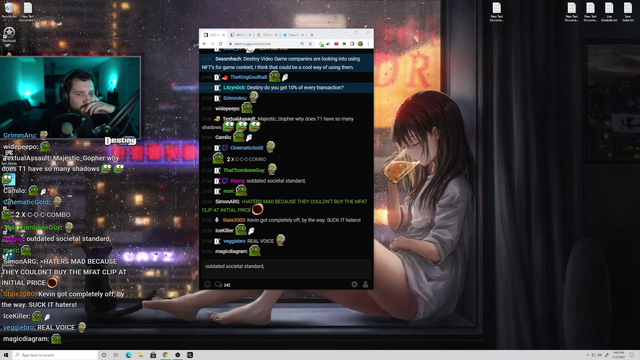Open the notification center icon
Screen dimensions: 640x360
[x=632, y=355]
